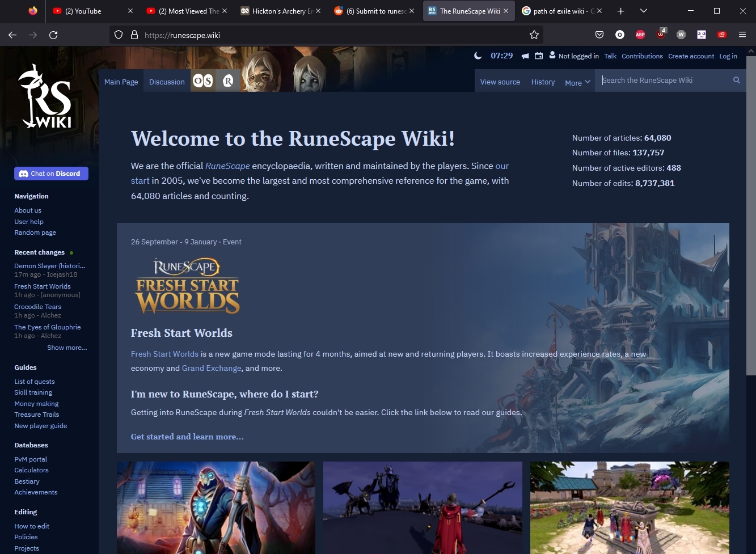Focus the Search the RuneScape Wiki field

click(664, 81)
